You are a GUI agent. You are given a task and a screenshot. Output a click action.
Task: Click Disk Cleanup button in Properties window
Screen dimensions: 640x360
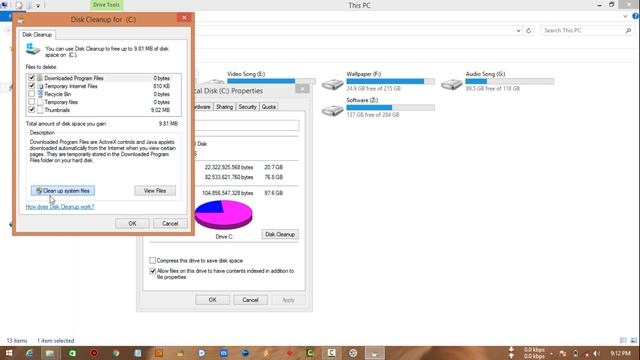pyautogui.click(x=280, y=234)
